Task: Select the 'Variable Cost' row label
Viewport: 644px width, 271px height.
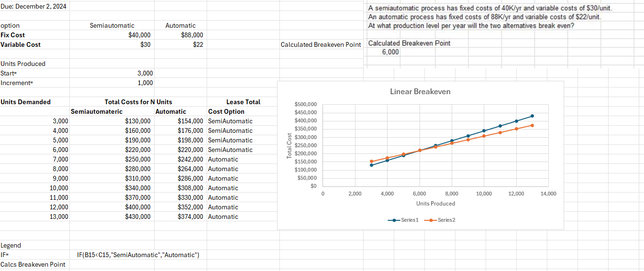Action: pos(21,44)
